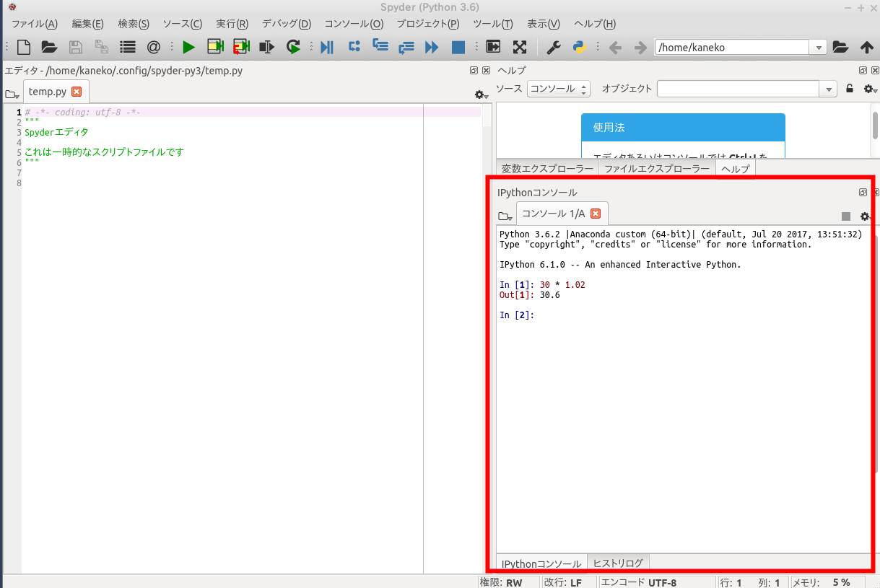
Task: Open the 検索(S) menu
Action: coord(134,23)
